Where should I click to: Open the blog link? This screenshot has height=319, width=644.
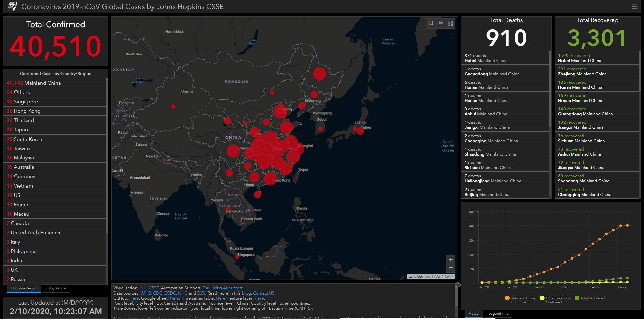pos(246,293)
